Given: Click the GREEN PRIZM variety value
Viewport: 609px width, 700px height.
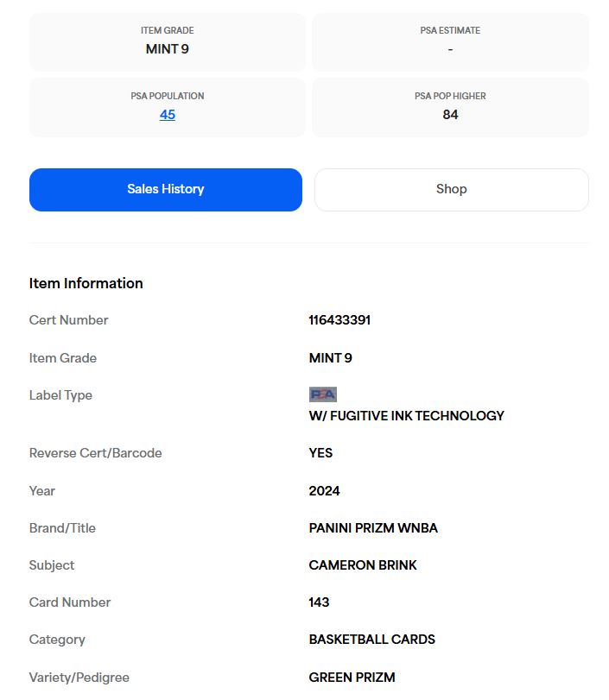Looking at the screenshot, I should point(352,678).
